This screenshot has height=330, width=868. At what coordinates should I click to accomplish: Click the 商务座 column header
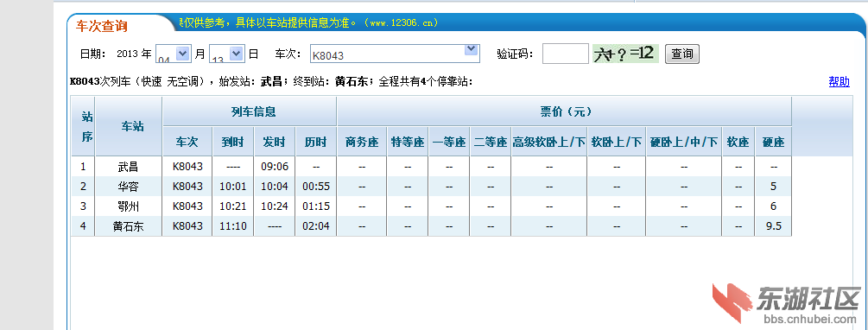(x=362, y=142)
